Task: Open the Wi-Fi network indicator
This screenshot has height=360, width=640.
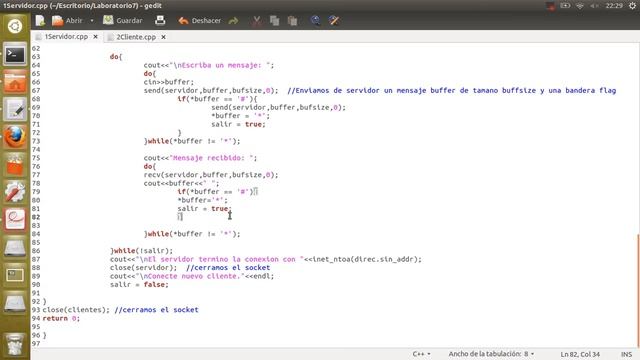Action: tap(580, 6)
